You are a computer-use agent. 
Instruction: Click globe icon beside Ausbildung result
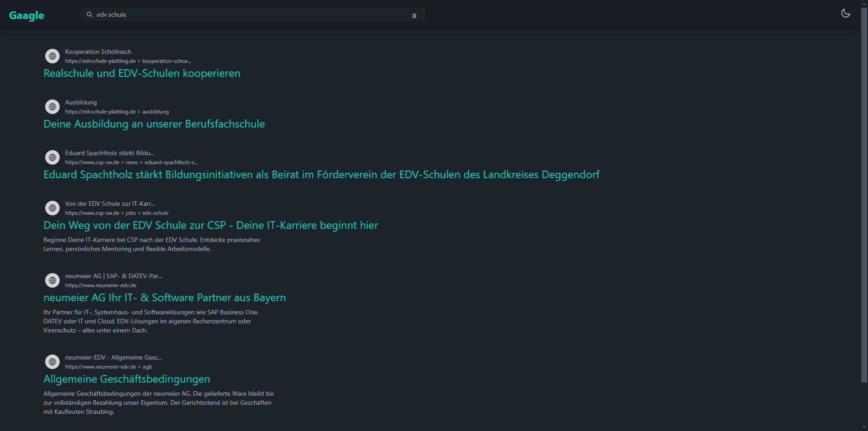(x=52, y=107)
